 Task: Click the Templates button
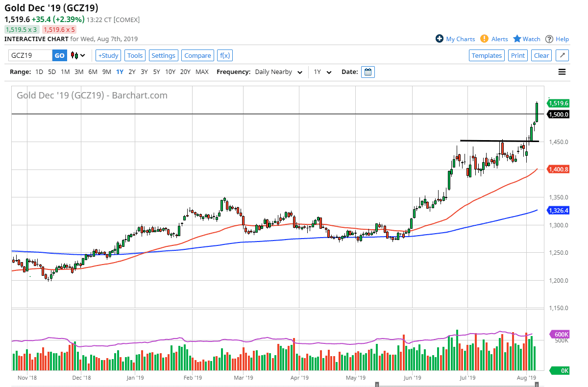tap(487, 55)
